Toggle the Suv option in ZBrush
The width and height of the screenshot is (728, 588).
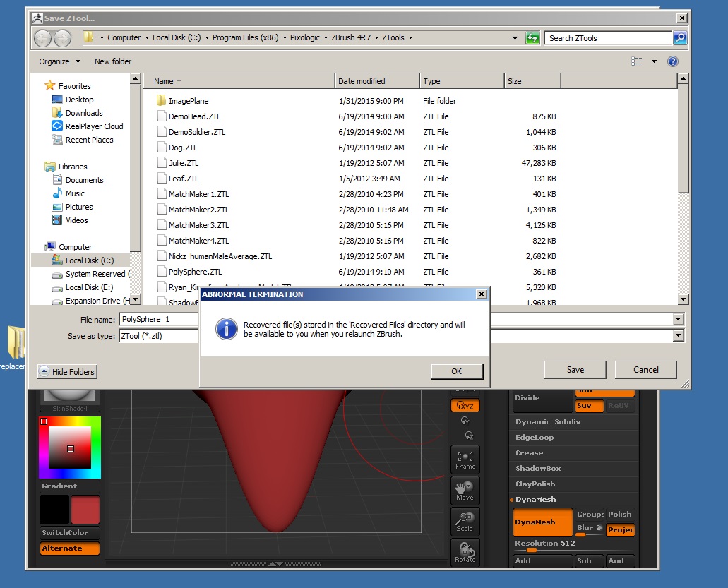pyautogui.click(x=589, y=406)
